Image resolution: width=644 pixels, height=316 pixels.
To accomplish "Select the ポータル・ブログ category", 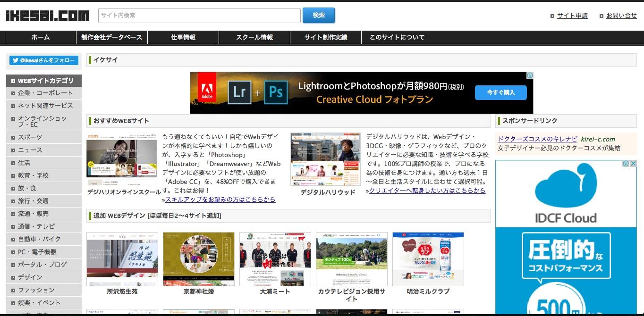I will pos(44,265).
